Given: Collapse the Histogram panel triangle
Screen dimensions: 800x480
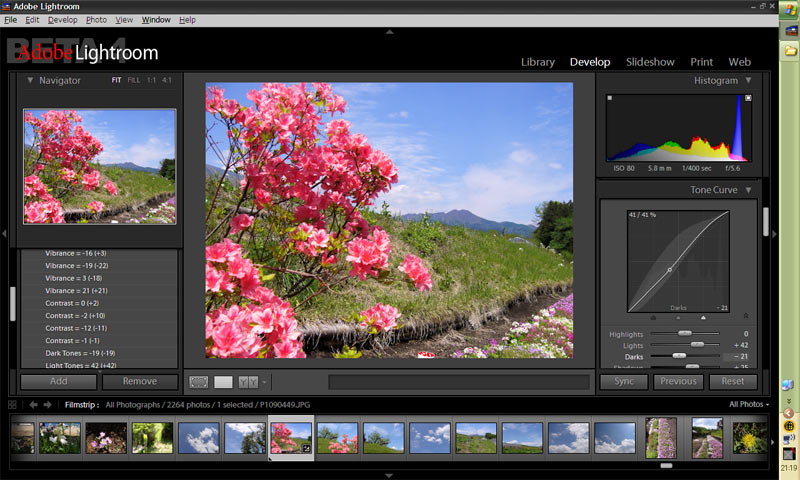Looking at the screenshot, I should tap(748, 80).
